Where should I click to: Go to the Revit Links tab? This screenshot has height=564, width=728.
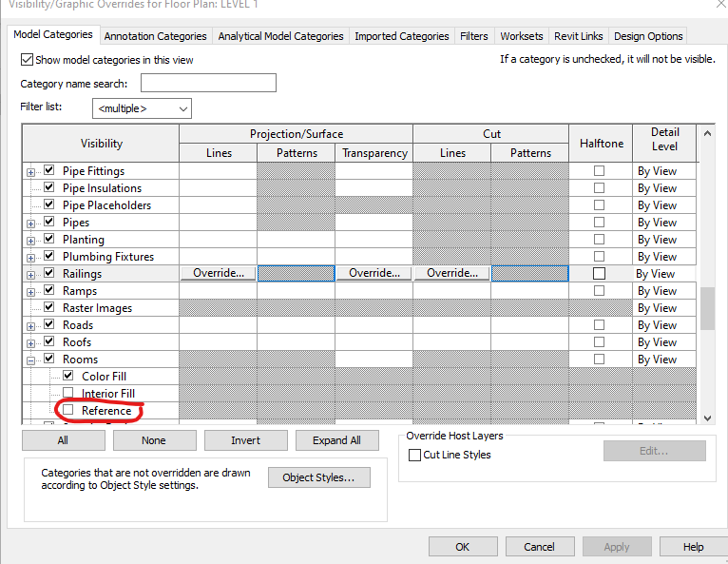[x=579, y=36]
